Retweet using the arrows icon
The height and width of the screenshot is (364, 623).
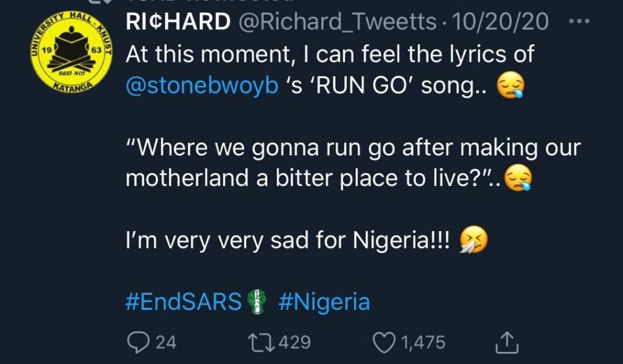coord(261,342)
